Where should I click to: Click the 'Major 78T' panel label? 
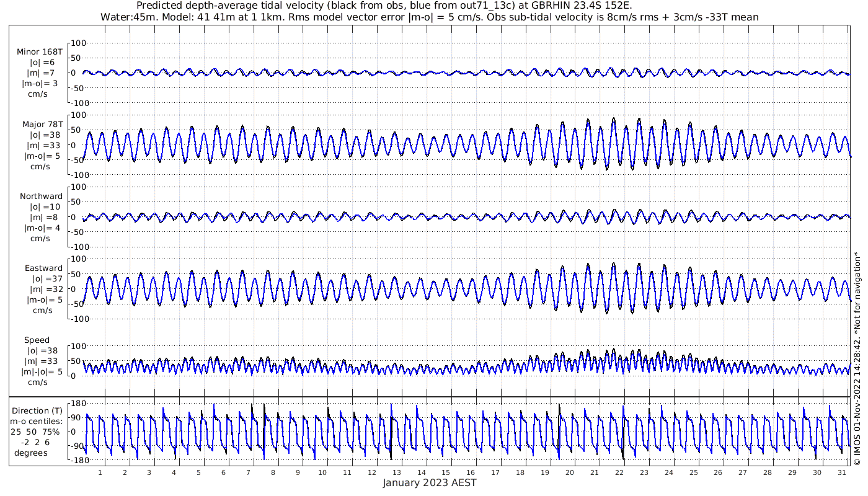(x=42, y=124)
